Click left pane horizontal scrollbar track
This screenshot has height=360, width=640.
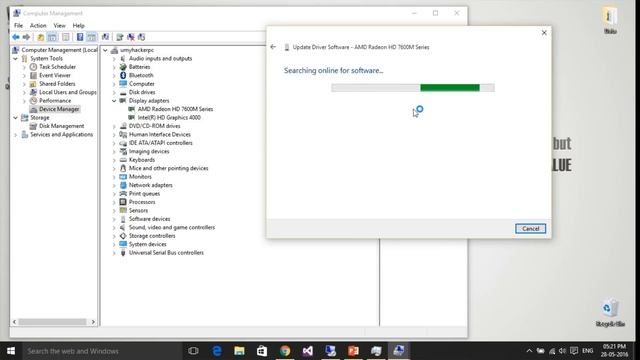[53, 322]
